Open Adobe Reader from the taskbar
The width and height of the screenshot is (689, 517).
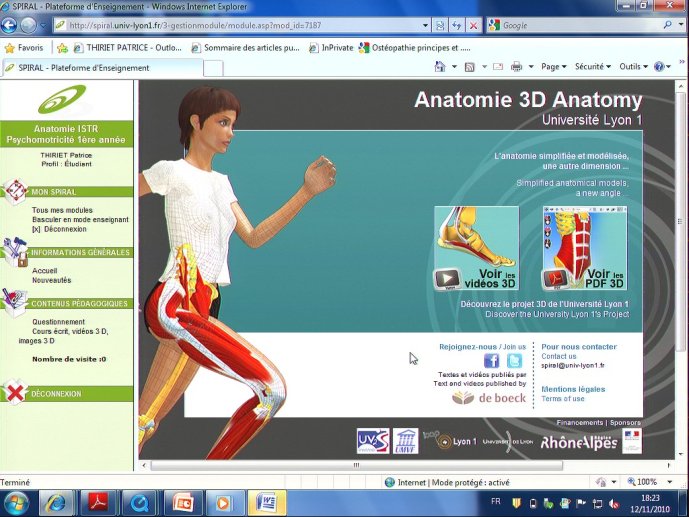coord(98,503)
